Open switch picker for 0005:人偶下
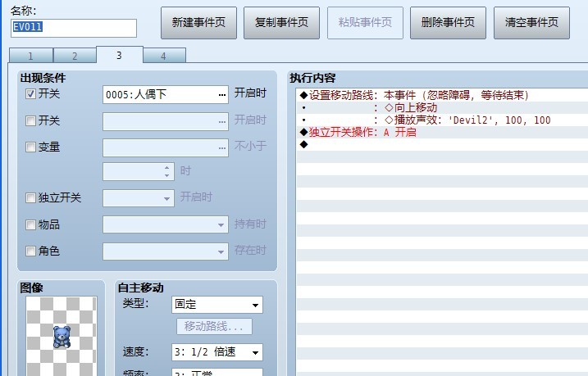 click(x=222, y=95)
